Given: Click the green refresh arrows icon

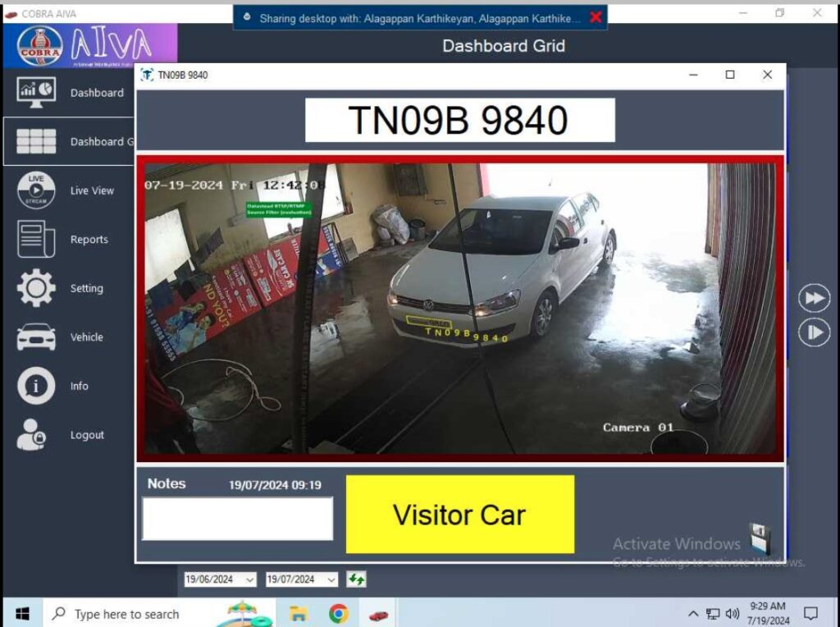Looking at the screenshot, I should point(356,579).
